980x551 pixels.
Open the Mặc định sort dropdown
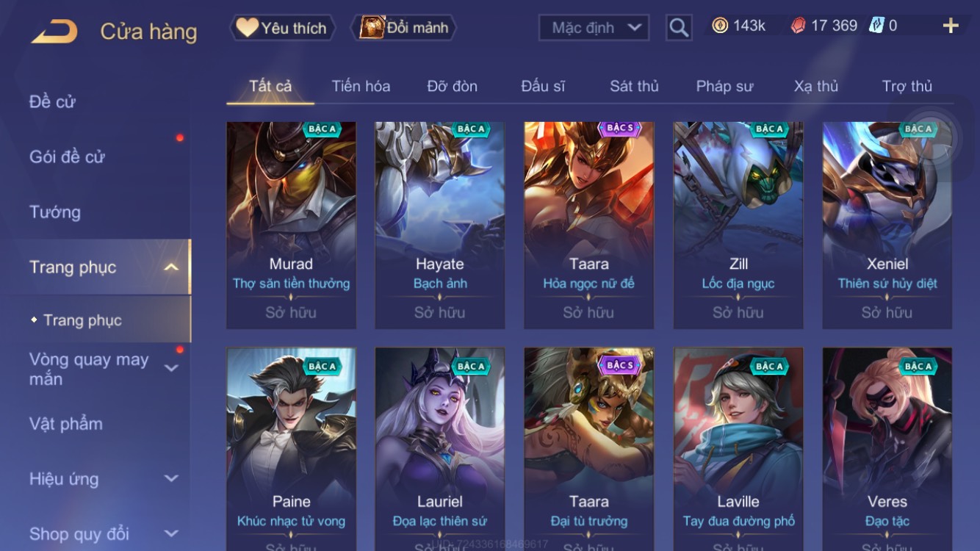click(x=594, y=28)
